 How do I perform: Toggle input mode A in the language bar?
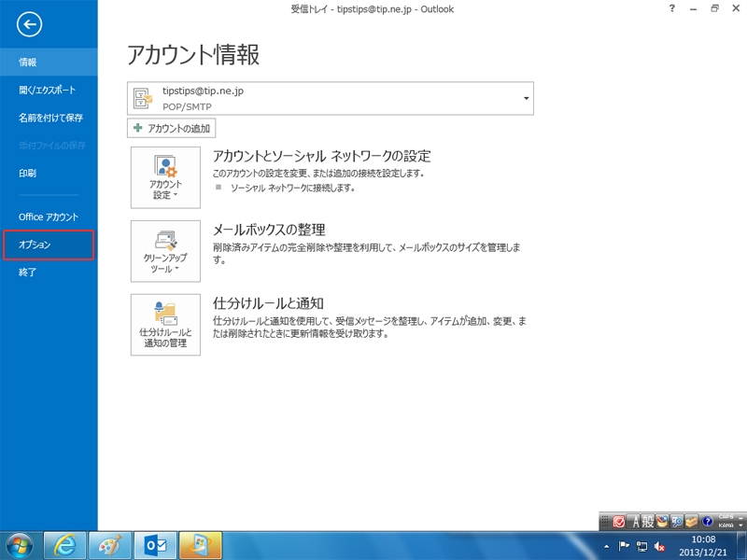[635, 522]
